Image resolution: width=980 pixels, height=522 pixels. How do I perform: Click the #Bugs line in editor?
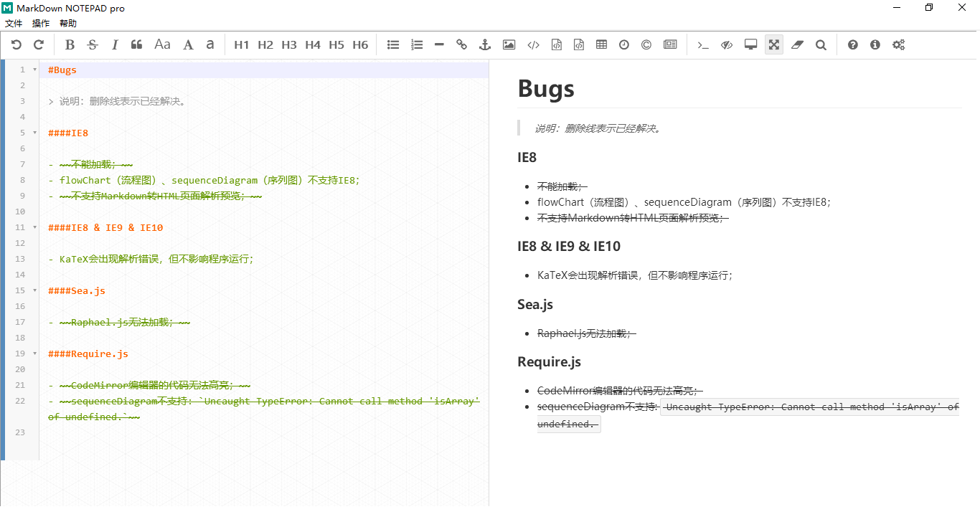pos(264,70)
